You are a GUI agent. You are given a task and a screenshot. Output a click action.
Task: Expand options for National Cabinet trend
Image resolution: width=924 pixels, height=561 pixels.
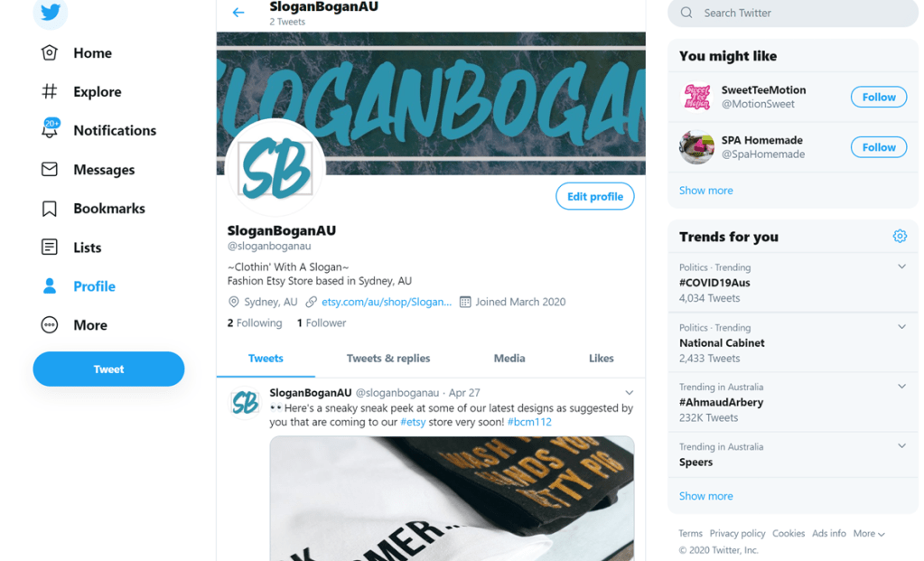901,327
